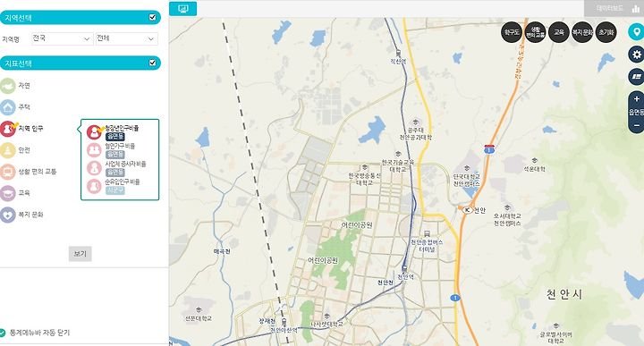Select the 지역 인구 category icon

7,129
